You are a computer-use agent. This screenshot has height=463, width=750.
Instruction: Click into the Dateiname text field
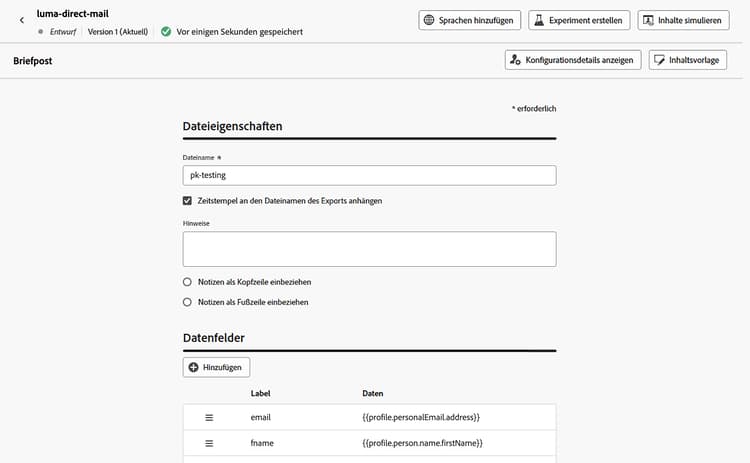click(x=369, y=175)
